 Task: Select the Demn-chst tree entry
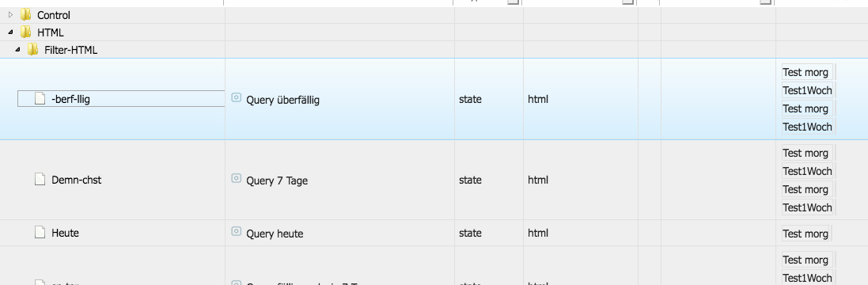click(77, 180)
